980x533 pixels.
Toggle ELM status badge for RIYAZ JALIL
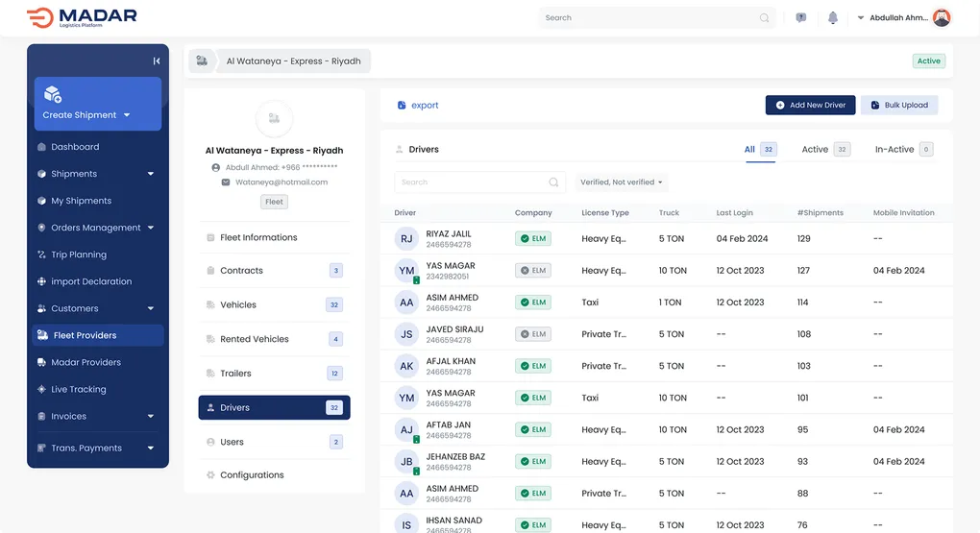[532, 238]
